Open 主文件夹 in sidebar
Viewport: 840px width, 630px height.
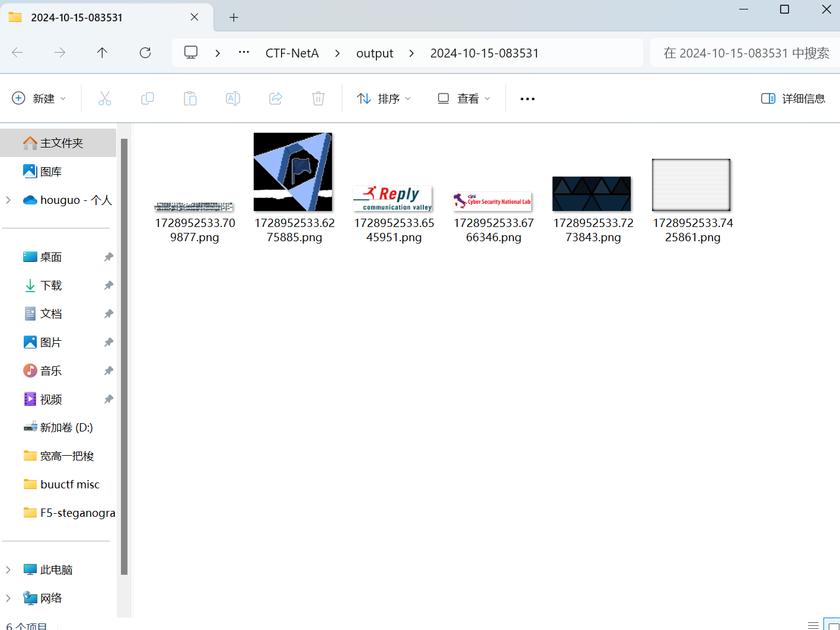point(58,143)
